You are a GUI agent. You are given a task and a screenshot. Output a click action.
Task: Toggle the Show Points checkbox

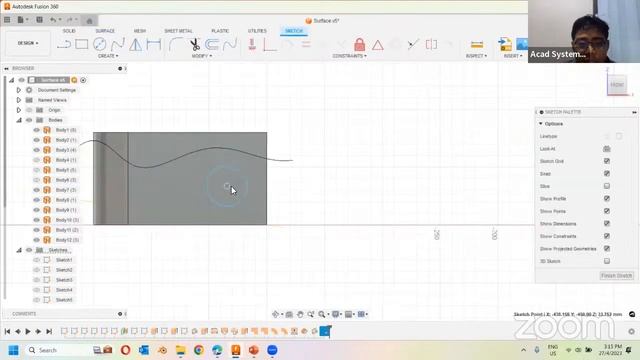coord(607,211)
